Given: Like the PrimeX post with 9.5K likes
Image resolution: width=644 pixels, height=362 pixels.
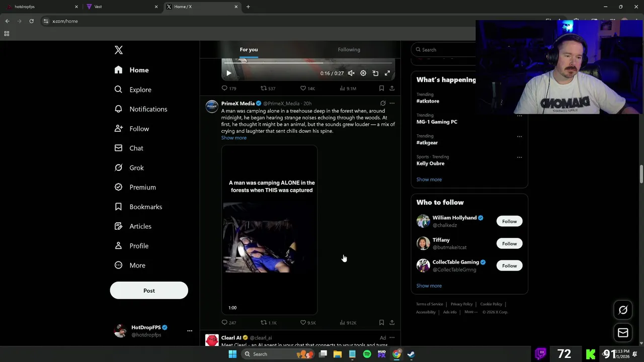Looking at the screenshot, I should click(x=308, y=323).
